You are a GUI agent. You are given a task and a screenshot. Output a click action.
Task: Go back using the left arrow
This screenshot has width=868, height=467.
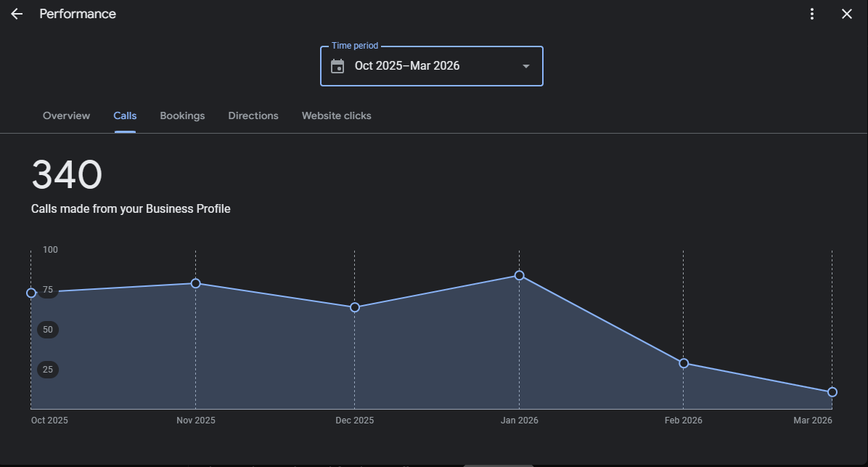17,14
